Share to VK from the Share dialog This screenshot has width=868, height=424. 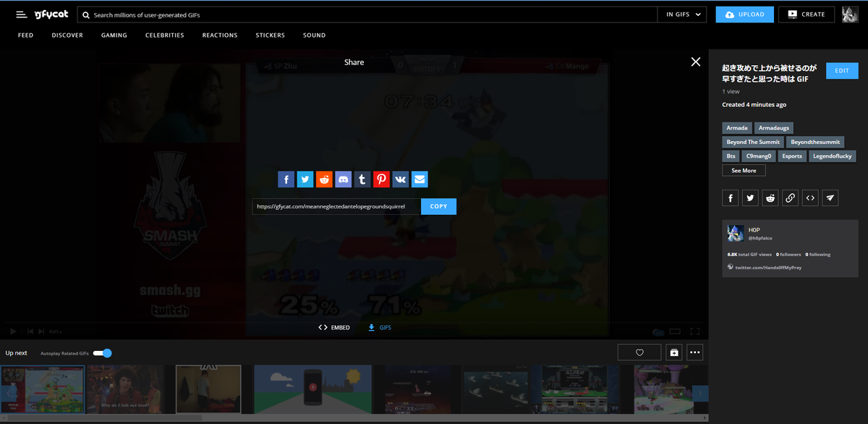pyautogui.click(x=401, y=179)
